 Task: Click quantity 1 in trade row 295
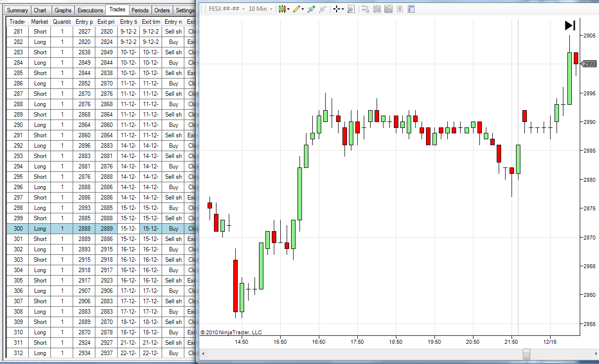[62, 177]
